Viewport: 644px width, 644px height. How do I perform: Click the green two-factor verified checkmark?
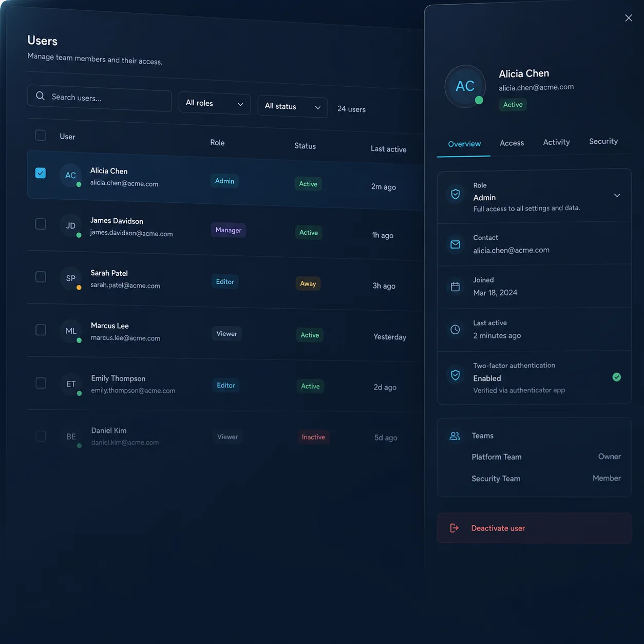[617, 377]
